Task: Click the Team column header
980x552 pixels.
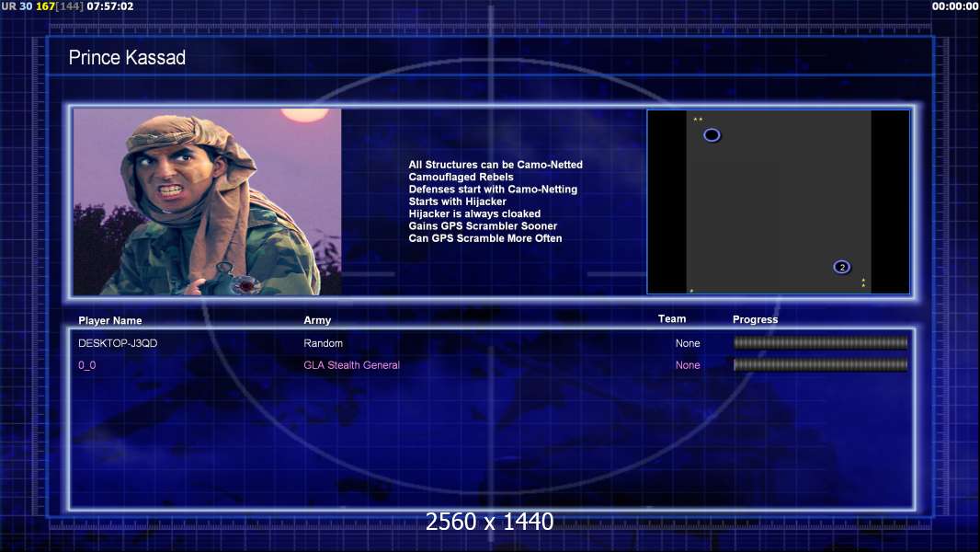Action: click(672, 319)
